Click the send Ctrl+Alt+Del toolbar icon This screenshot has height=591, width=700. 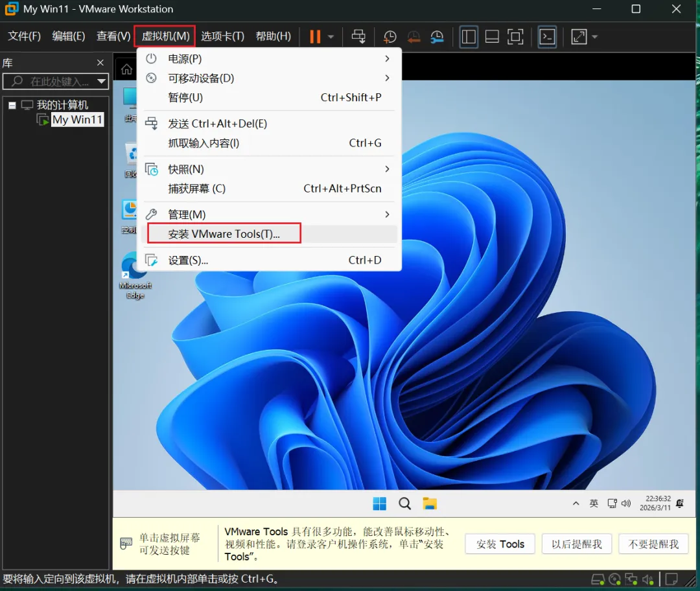[x=358, y=36]
